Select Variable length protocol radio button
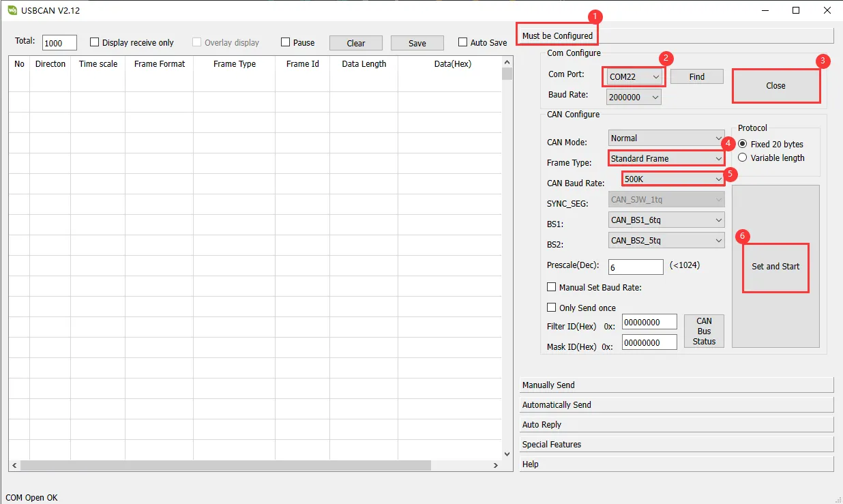Screen dimensions: 843x504 743,158
